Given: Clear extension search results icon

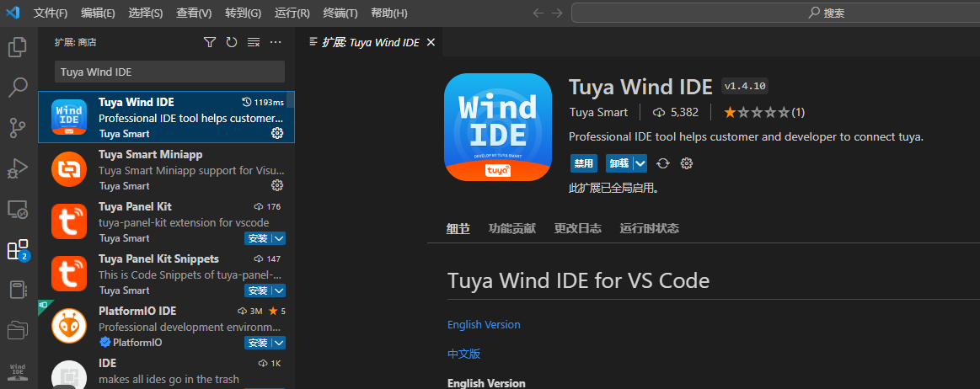Looking at the screenshot, I should [x=253, y=42].
